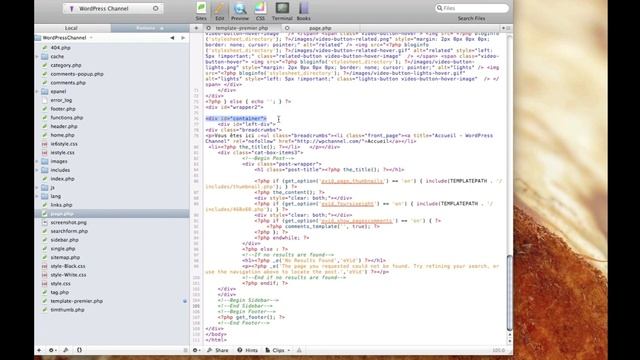Expand the cache folder
This screenshot has width=640, height=360.
pos(37,56)
